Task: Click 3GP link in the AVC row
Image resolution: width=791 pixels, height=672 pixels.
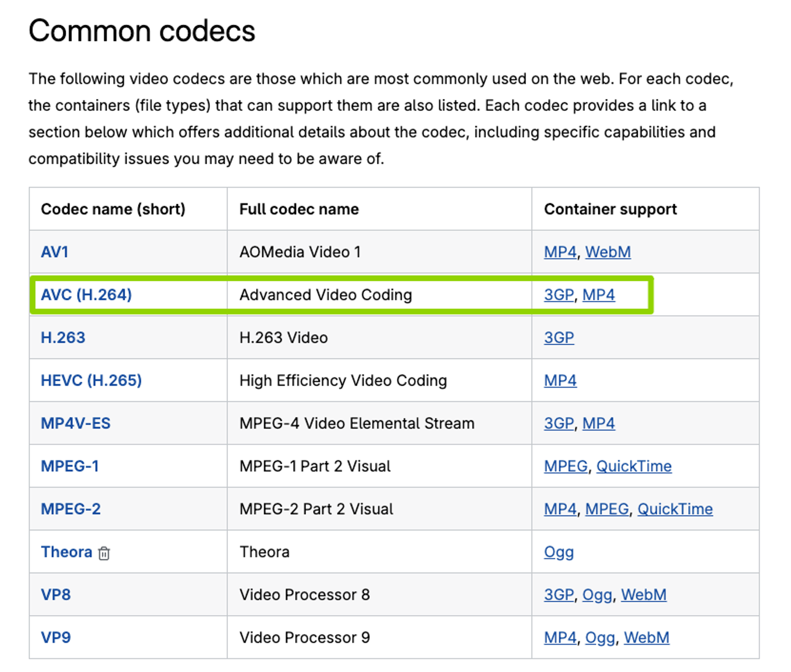Action: pyautogui.click(x=559, y=295)
